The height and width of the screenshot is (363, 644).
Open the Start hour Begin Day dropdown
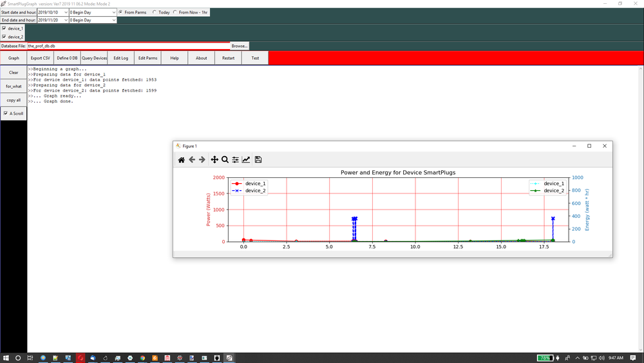point(114,12)
